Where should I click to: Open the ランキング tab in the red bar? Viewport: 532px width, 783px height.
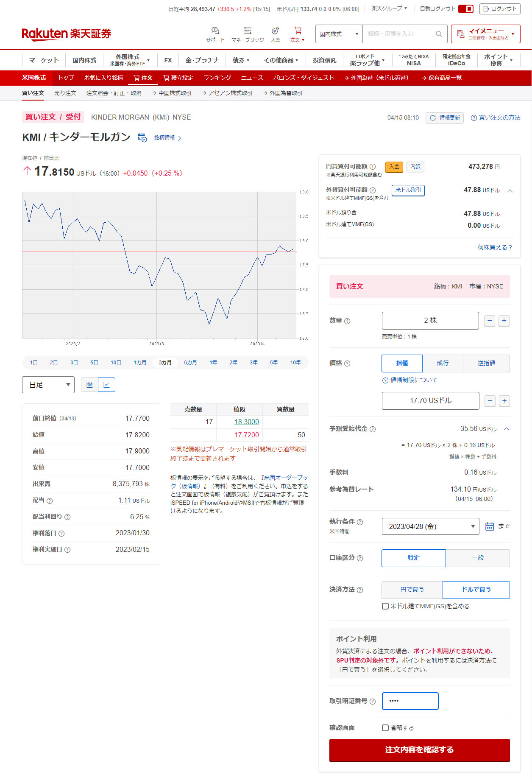point(217,78)
